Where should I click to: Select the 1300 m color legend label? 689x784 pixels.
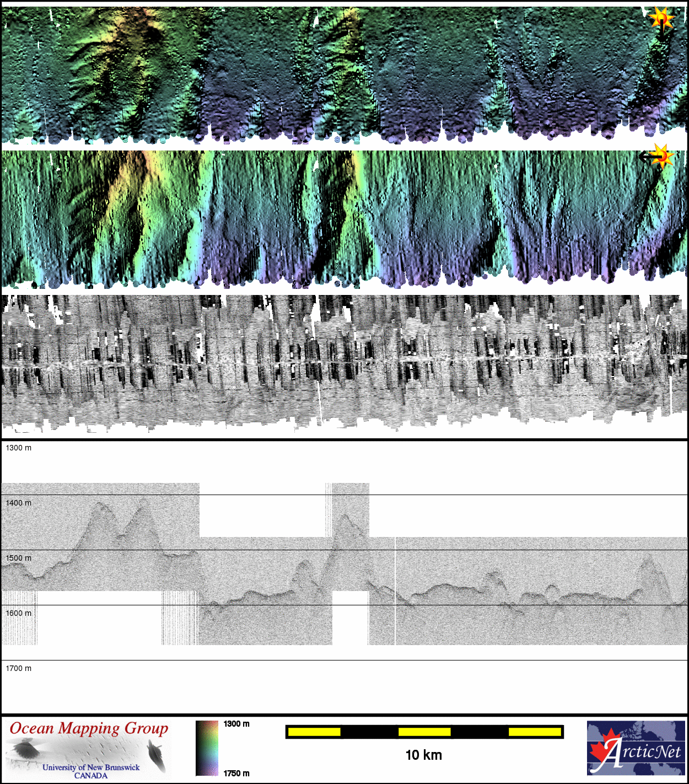pos(236,724)
